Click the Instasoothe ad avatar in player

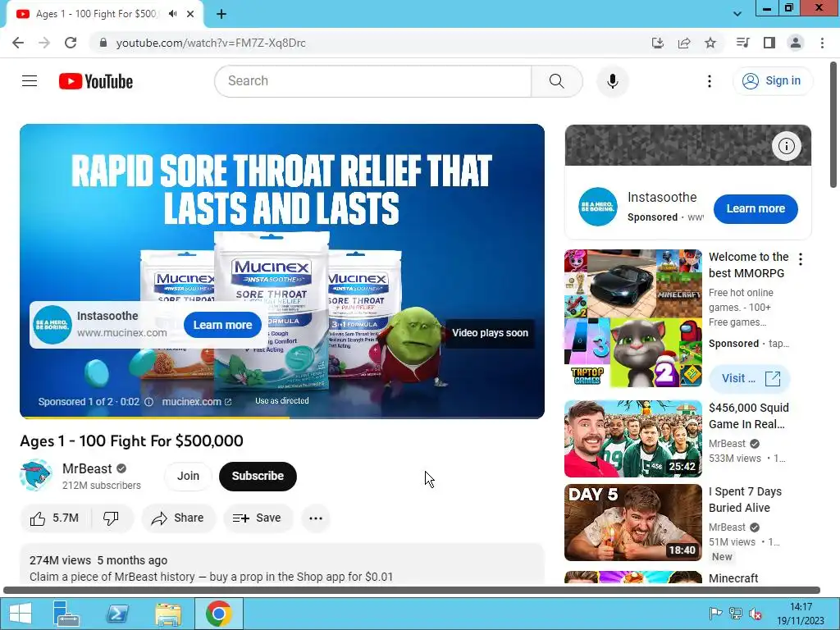52,325
